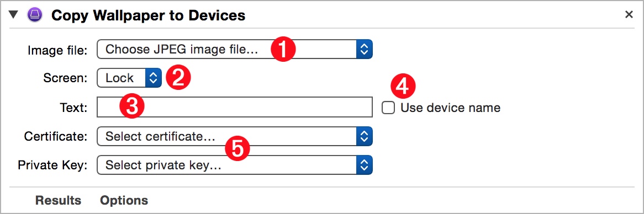
Task: Select the Copy Wallpaper to Devices title
Action: [148, 15]
